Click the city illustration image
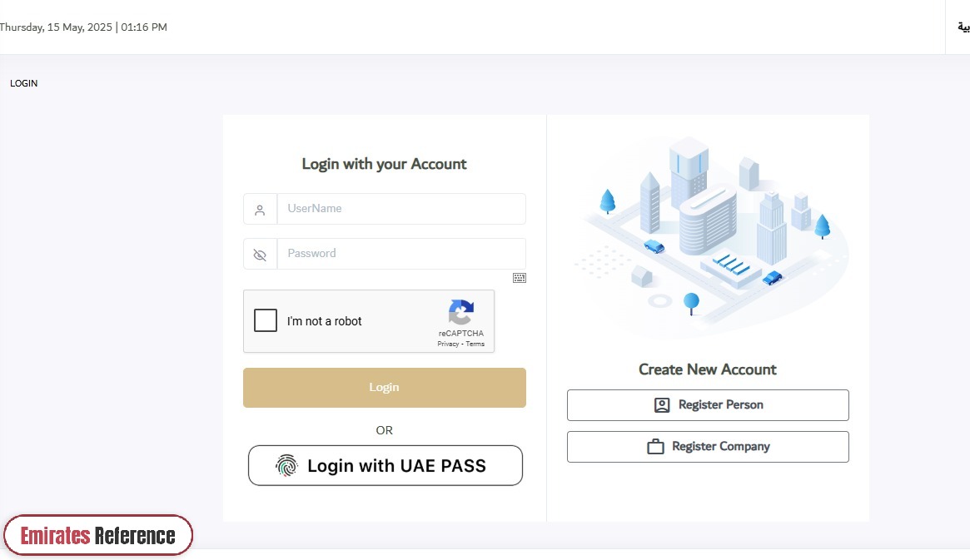This screenshot has width=970, height=560. (x=711, y=235)
